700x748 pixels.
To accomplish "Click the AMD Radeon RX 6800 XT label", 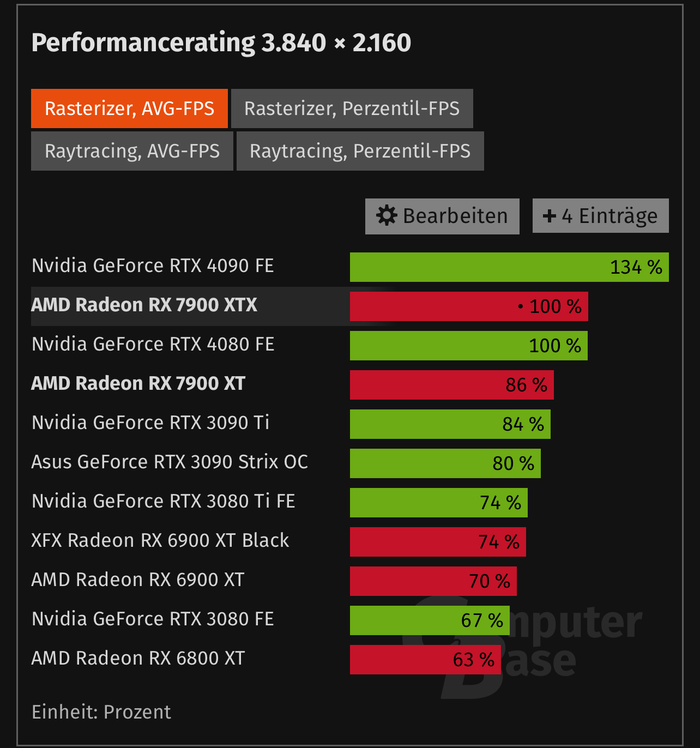I will click(x=138, y=658).
